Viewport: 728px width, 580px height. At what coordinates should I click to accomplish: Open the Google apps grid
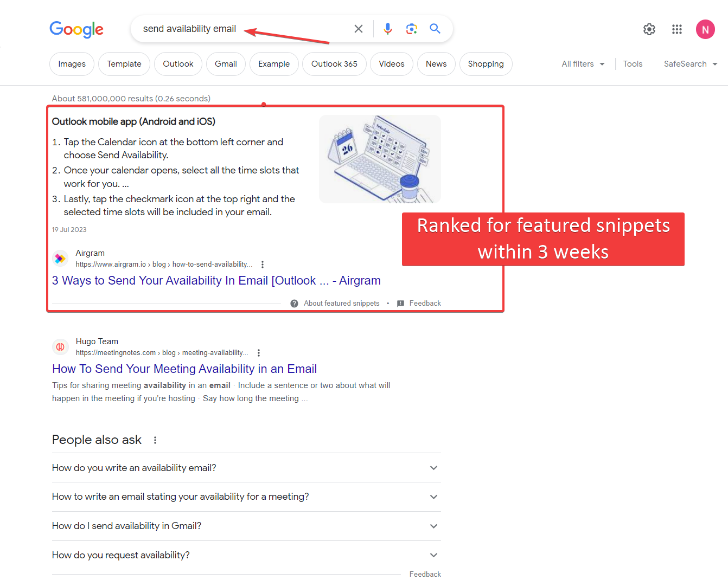pos(677,29)
